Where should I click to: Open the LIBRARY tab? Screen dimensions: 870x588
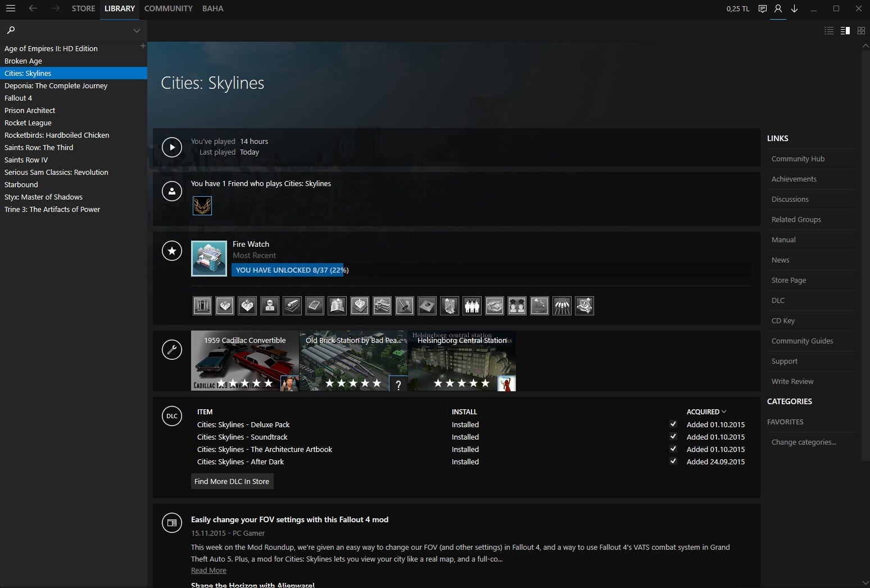click(x=120, y=8)
